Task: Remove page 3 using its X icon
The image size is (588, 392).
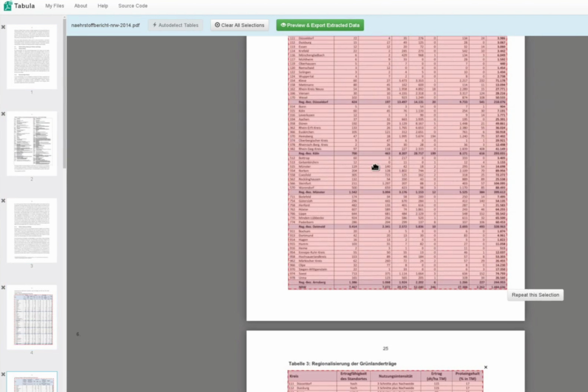Action: point(3,201)
